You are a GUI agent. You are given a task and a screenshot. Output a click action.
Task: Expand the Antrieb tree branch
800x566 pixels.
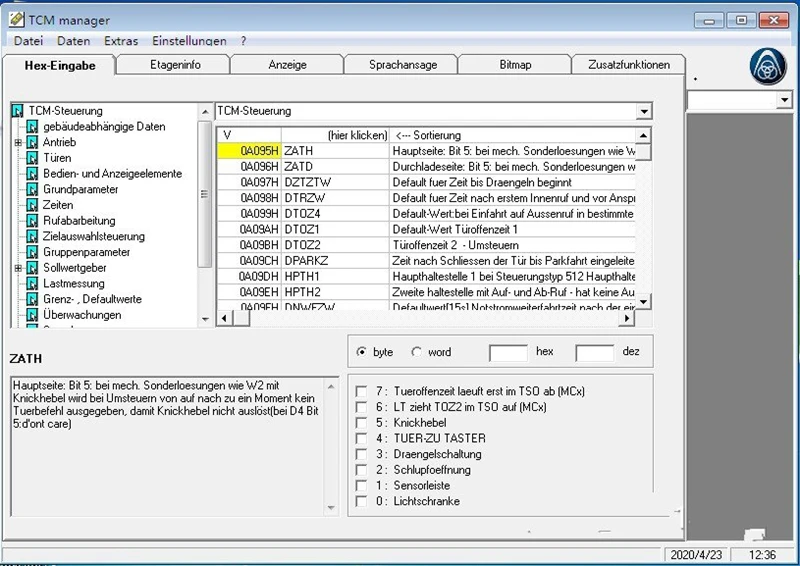tap(18, 142)
